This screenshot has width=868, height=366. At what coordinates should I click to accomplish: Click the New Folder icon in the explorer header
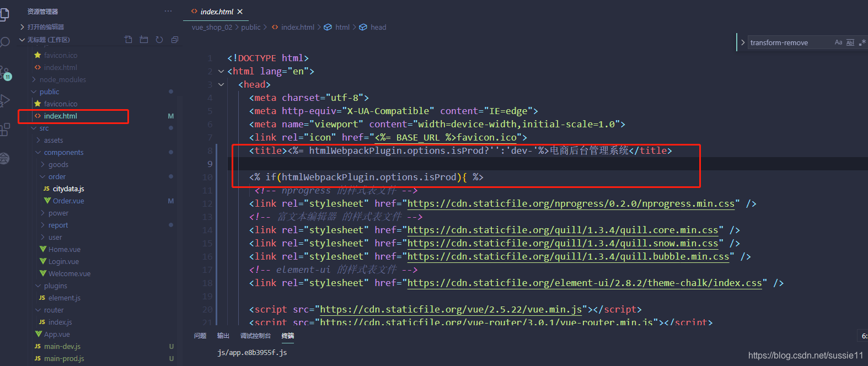click(144, 40)
